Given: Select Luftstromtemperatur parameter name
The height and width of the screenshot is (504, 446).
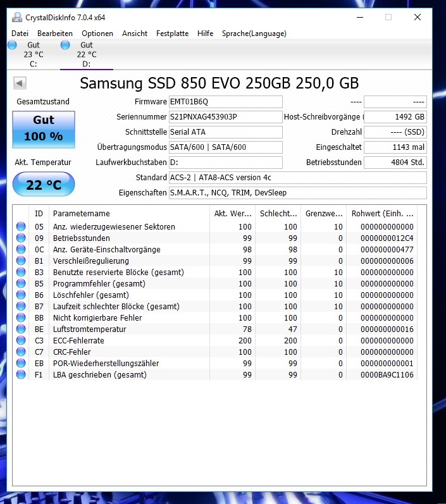Looking at the screenshot, I should coord(89,329).
